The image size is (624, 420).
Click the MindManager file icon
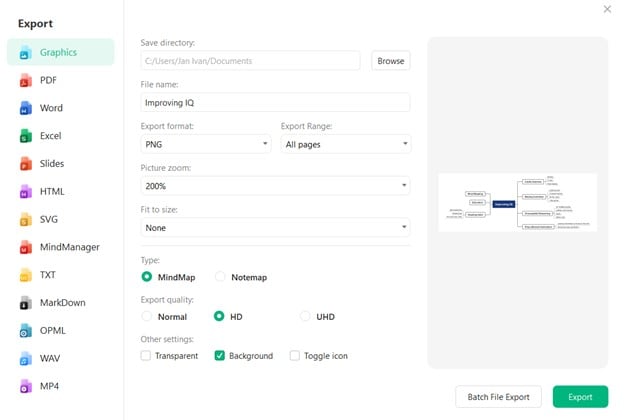tap(25, 247)
